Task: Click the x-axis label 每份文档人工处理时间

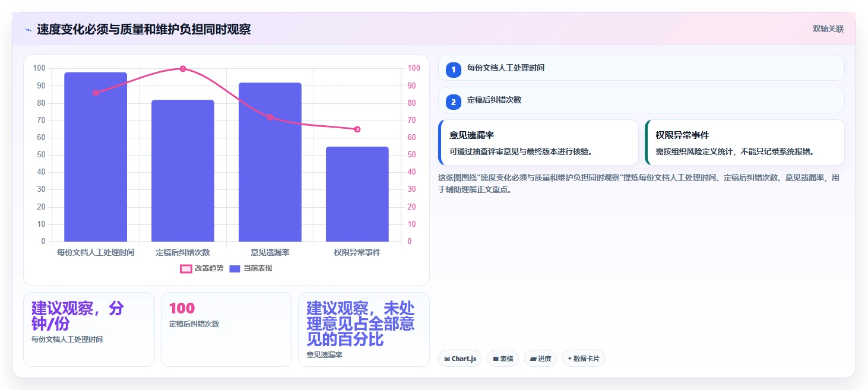Action: pyautogui.click(x=96, y=252)
